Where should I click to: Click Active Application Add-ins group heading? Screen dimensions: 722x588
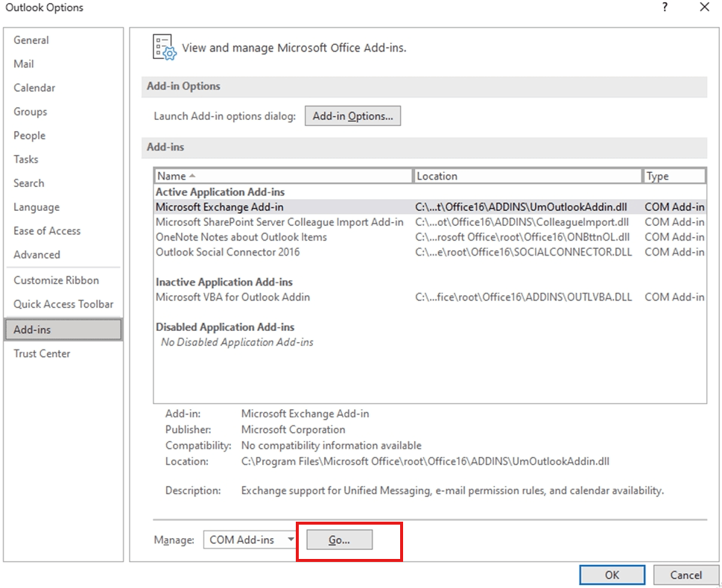tap(220, 192)
